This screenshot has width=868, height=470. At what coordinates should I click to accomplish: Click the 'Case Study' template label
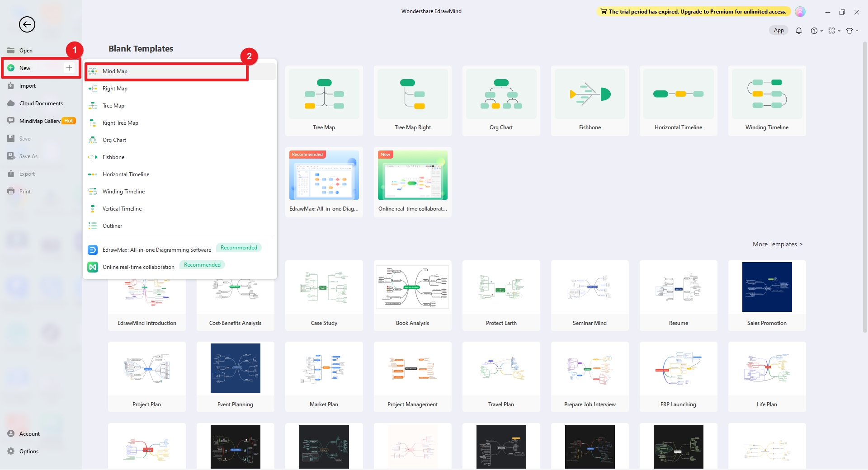[324, 323]
